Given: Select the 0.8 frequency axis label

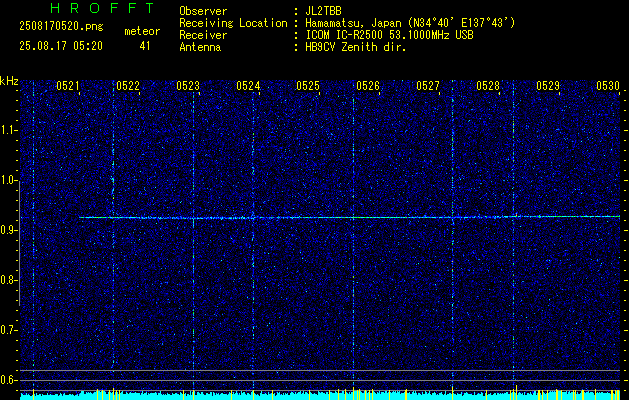Looking at the screenshot, I should 8,280.
